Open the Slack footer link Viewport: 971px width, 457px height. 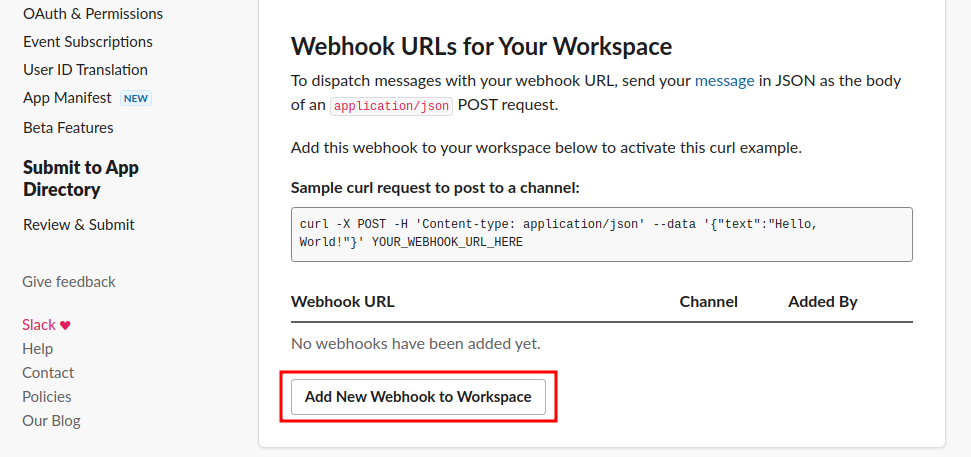[x=39, y=325]
